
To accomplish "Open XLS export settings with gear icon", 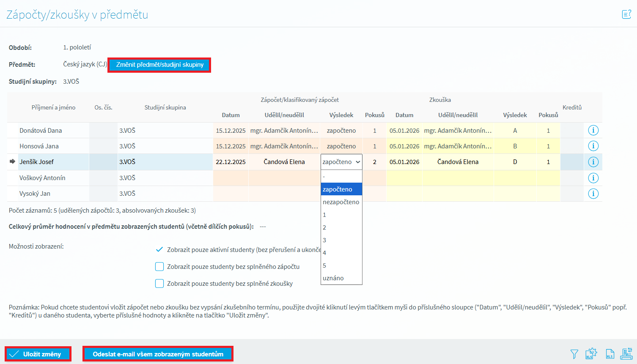I will (x=591, y=354).
